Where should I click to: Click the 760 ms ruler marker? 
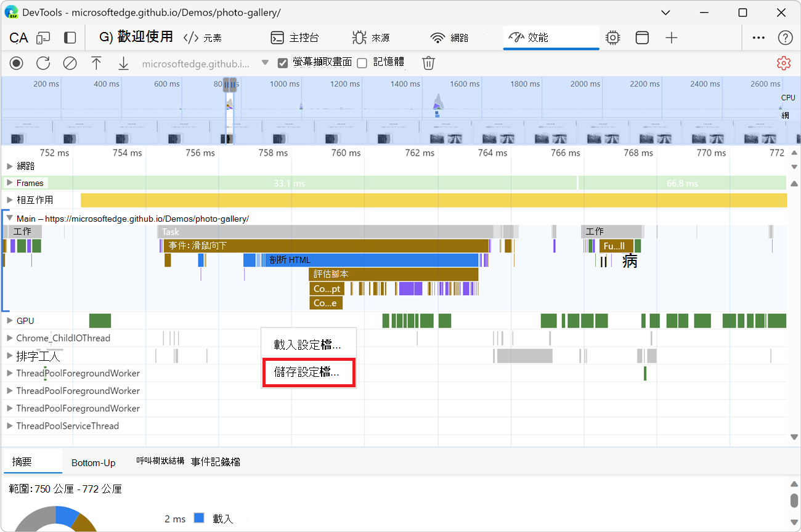point(346,153)
